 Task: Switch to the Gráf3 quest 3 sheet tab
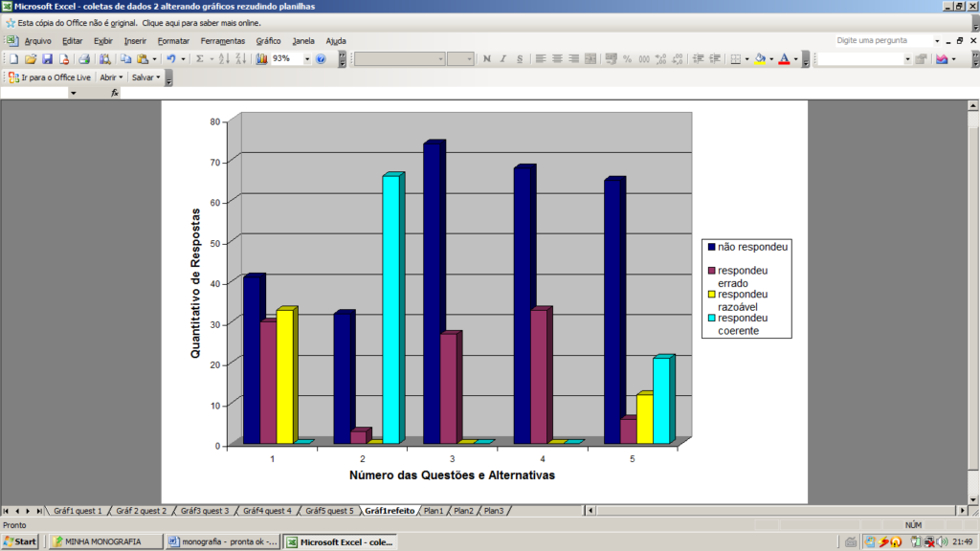click(x=205, y=511)
